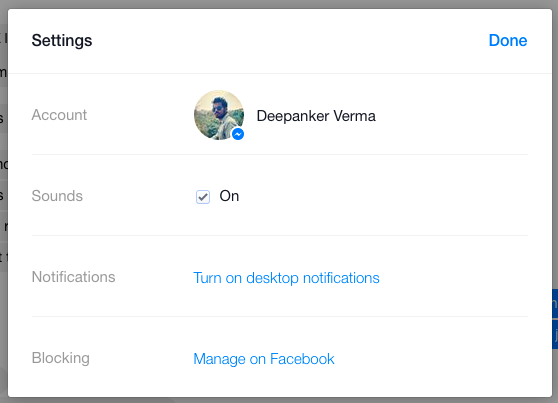Viewport: 558px width, 403px height.
Task: Uncheck the Sounds On checkbox
Action: 203,197
